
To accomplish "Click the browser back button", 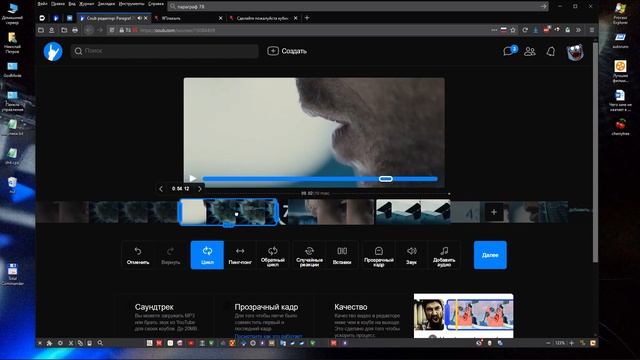I will [89, 30].
